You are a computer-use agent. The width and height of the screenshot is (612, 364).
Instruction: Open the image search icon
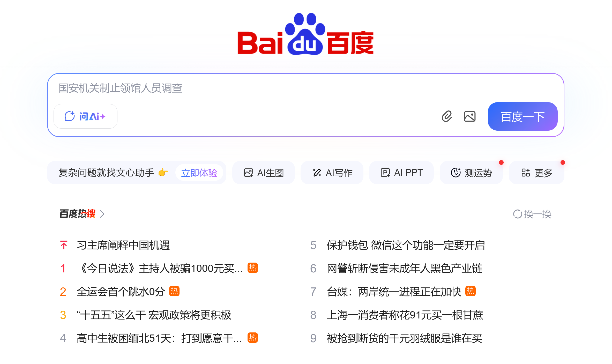(x=470, y=116)
